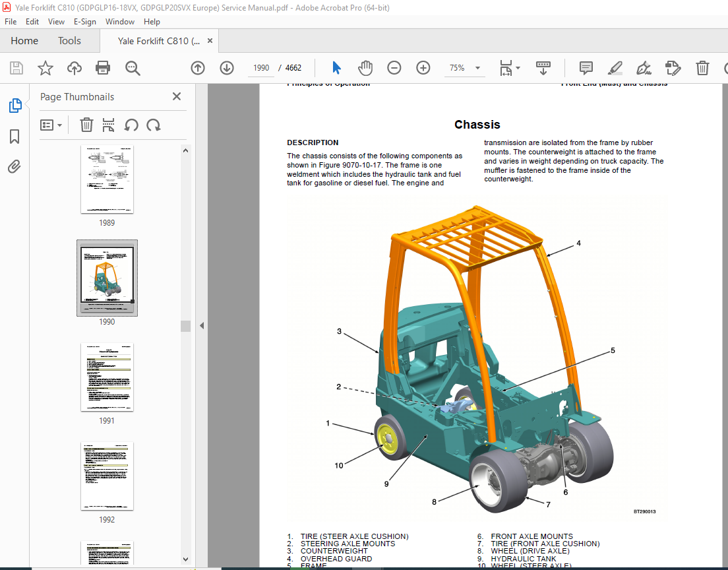Open the Attachments paperclip panel
Screen dimensions: 728x570
point(15,166)
